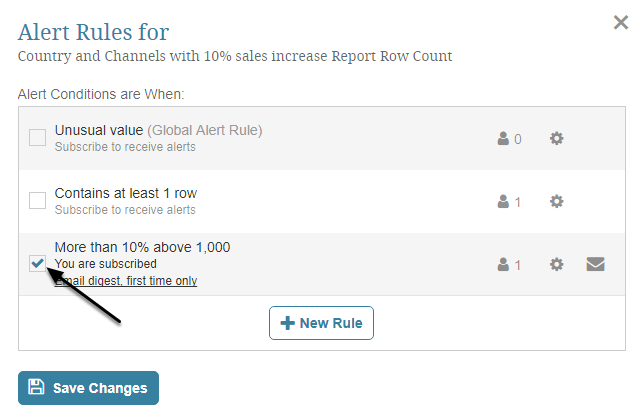Click 'Subscribe to receive alerts' under Unusual value

point(125,147)
